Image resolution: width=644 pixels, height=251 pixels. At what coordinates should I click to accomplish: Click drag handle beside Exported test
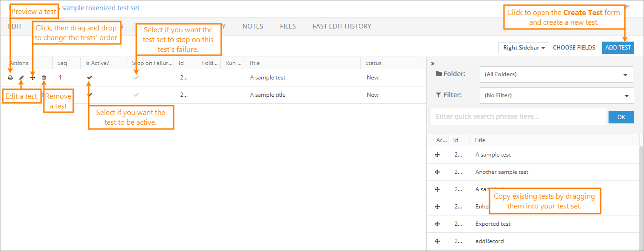(437, 224)
